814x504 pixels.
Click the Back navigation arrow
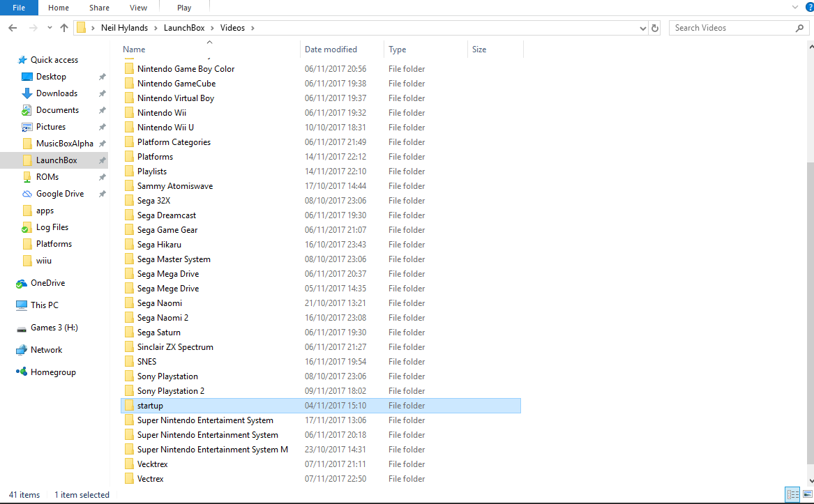(13, 28)
